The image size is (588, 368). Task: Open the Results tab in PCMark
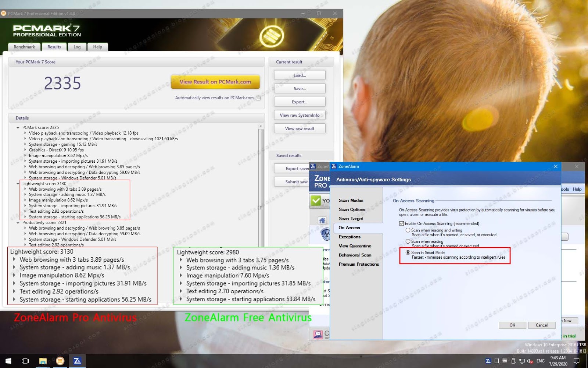click(x=54, y=47)
